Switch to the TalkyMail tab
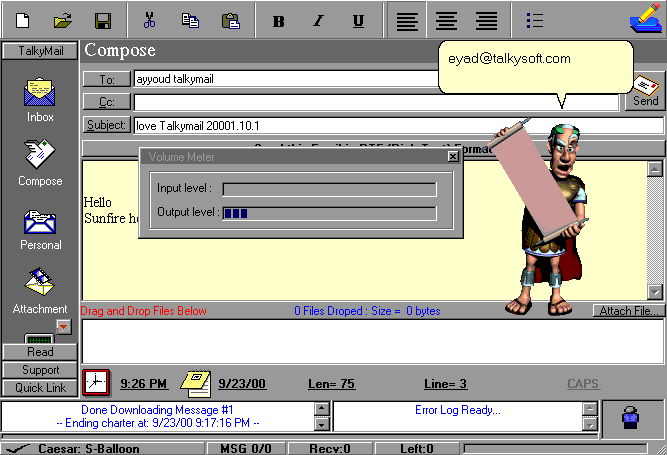 40,51
